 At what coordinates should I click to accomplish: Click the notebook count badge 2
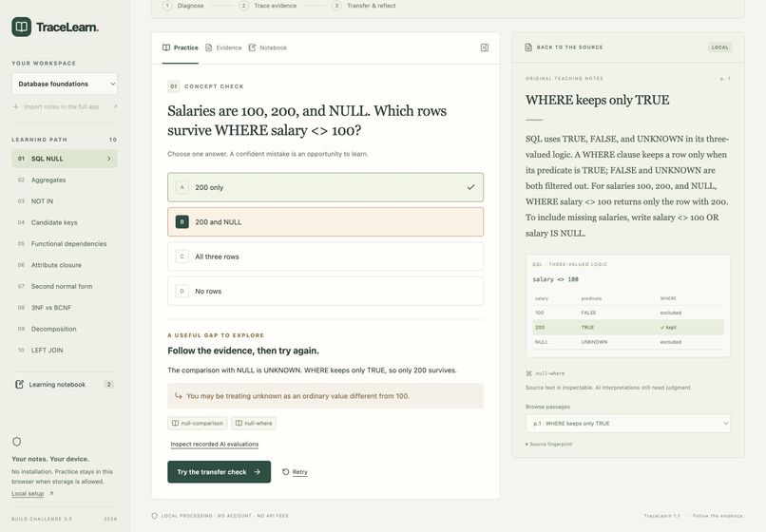[x=109, y=385]
